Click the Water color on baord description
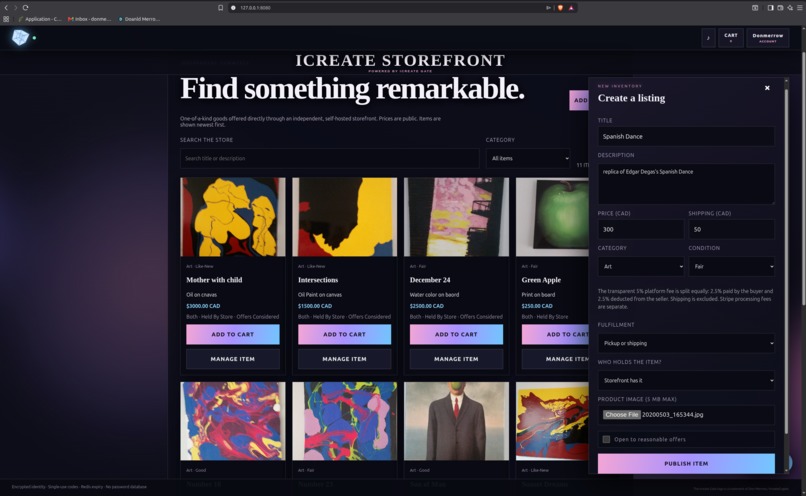This screenshot has width=806, height=496. (434, 295)
